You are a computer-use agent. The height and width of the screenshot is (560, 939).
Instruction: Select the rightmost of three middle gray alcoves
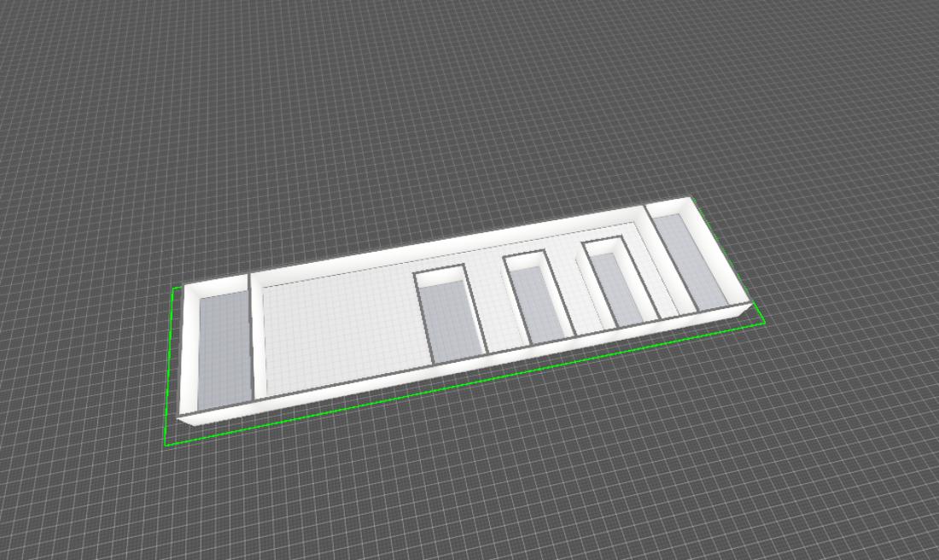(616, 289)
